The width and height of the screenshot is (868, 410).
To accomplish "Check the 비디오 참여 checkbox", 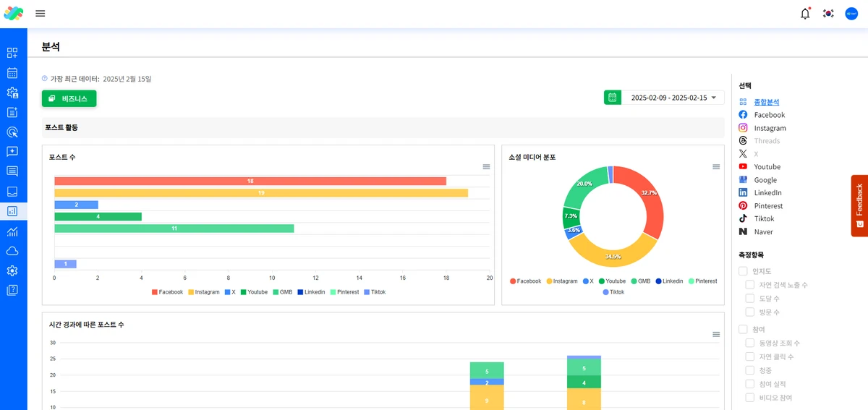I will [x=750, y=398].
